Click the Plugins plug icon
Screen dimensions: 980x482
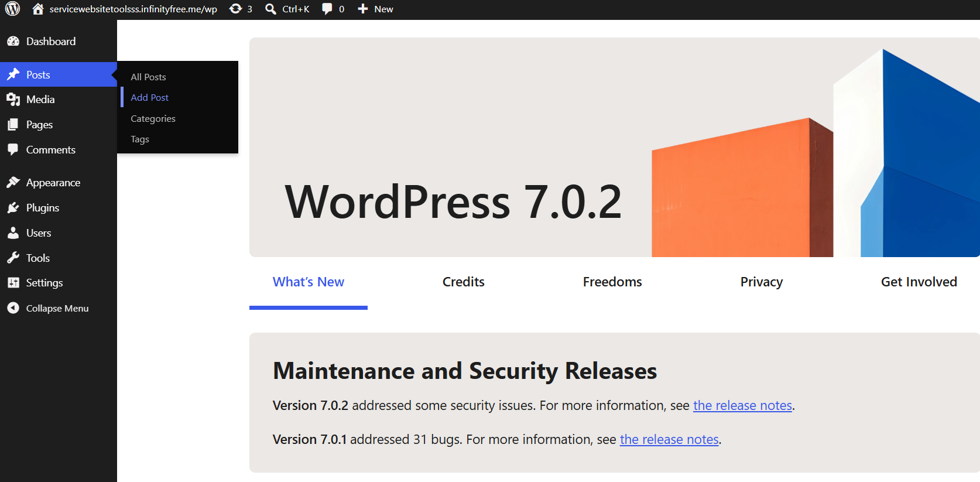tap(13, 208)
